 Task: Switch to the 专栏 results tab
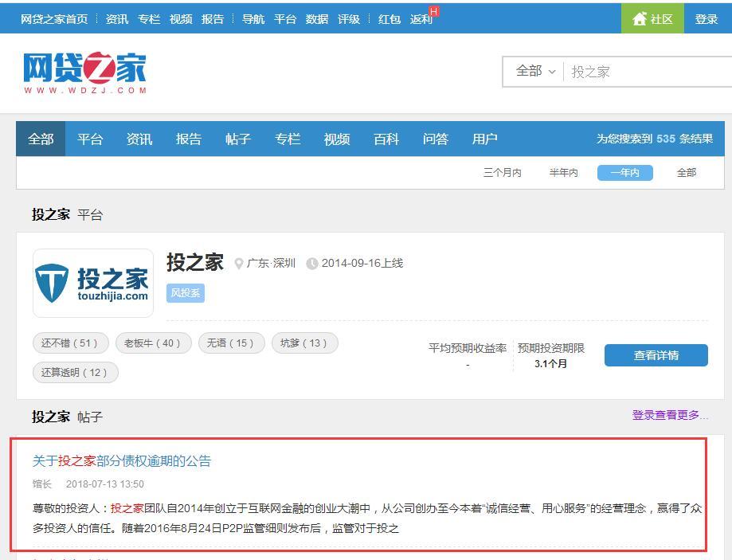point(288,139)
